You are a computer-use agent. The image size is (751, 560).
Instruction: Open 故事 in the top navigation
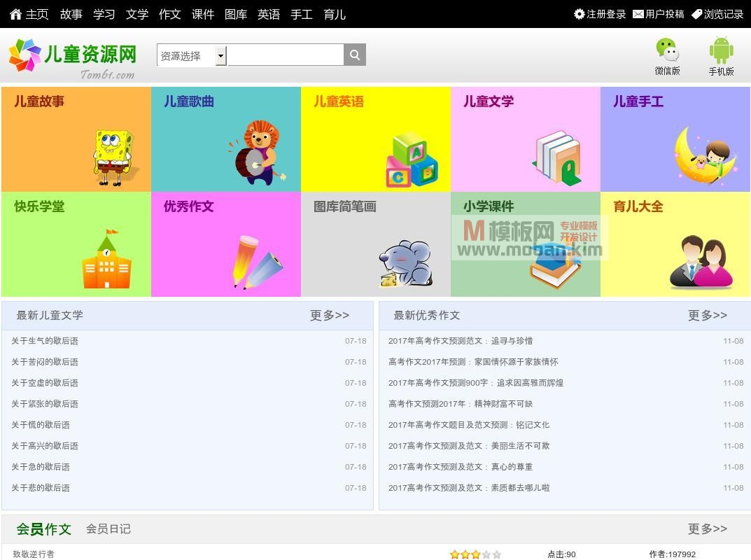pyautogui.click(x=71, y=15)
